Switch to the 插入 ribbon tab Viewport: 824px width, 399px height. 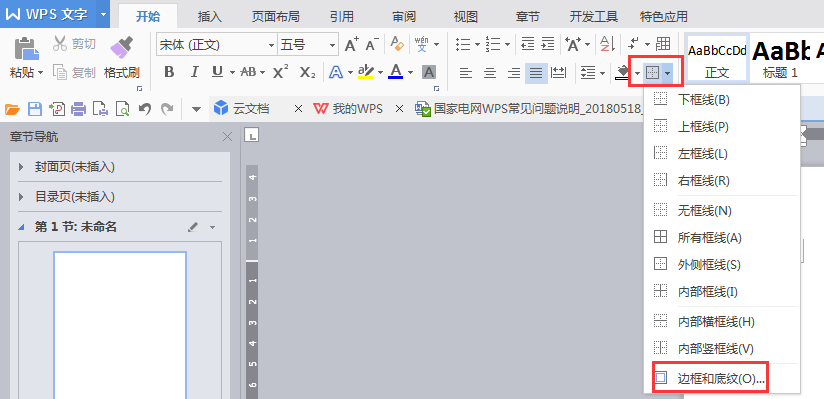click(210, 16)
